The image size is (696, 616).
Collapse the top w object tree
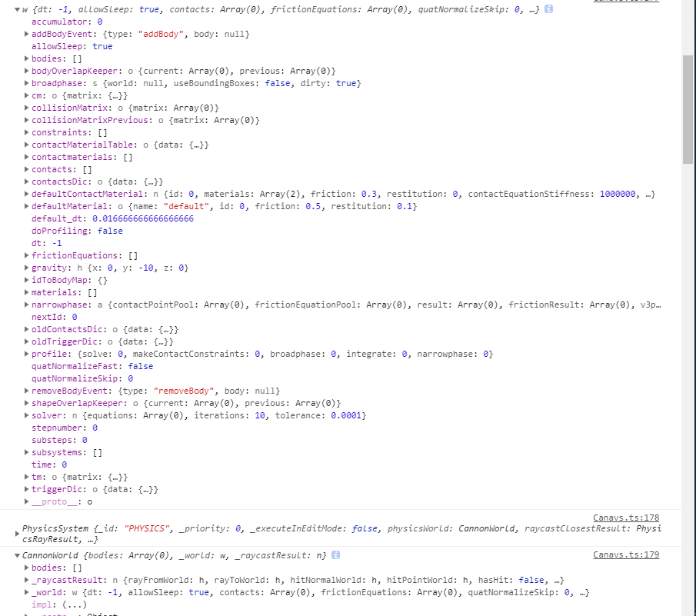pos(18,9)
